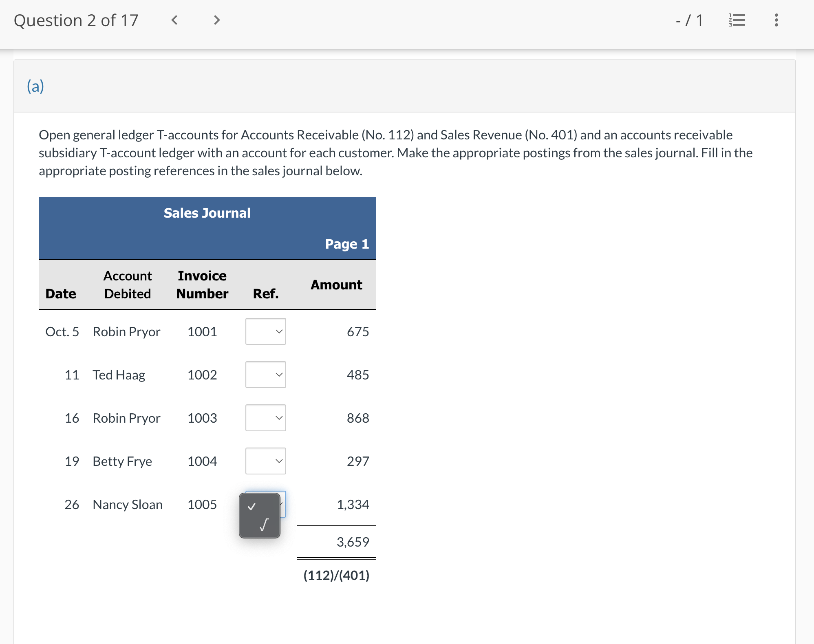Viewport: 814px width, 644px height.
Task: Open the three-dot overflow menu
Action: pos(776,20)
